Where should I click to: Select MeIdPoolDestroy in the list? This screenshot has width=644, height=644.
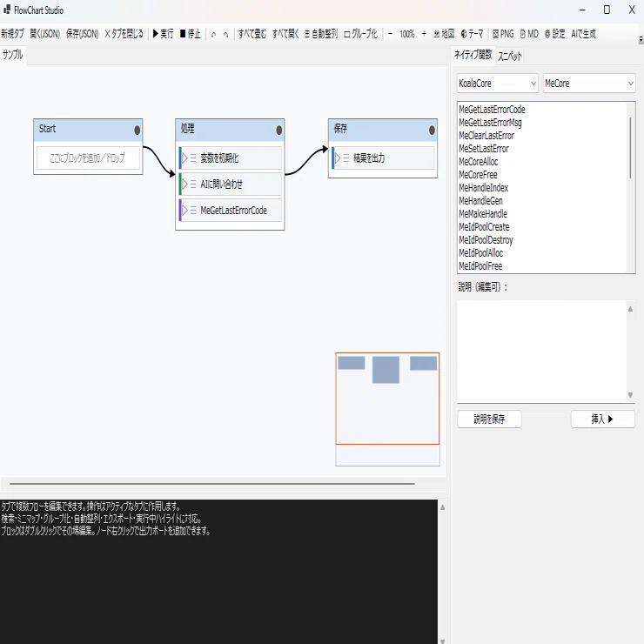[486, 240]
